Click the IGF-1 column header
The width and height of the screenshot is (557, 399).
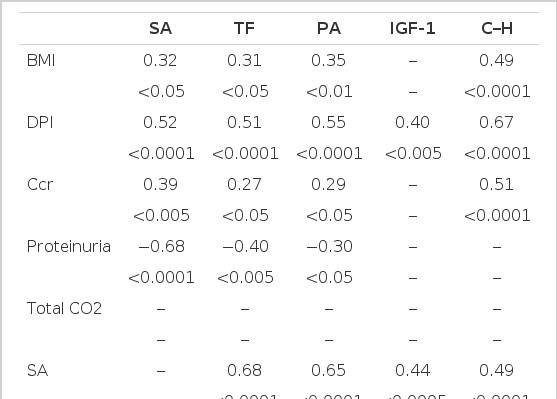pos(412,28)
